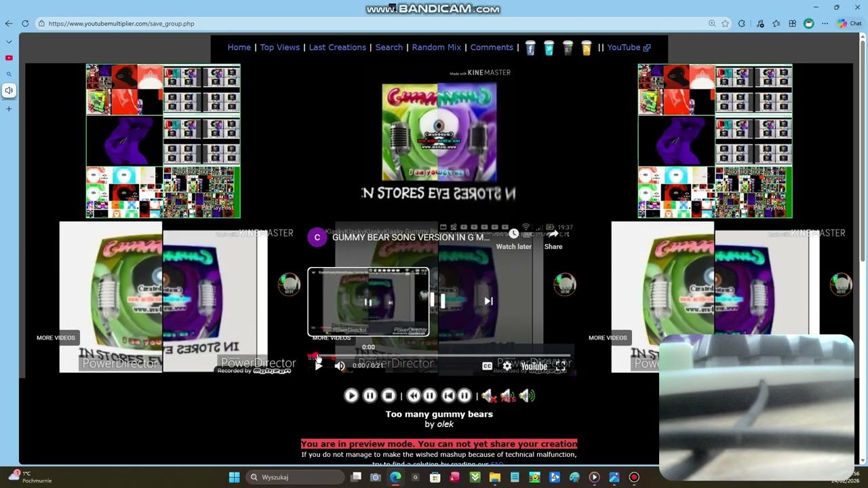Image resolution: width=868 pixels, height=488 pixels.
Task: Open the external YouTube link
Action: pyautogui.click(x=629, y=47)
